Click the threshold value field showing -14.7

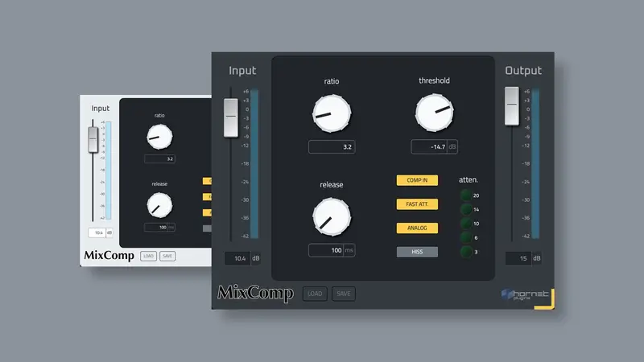pyautogui.click(x=434, y=146)
